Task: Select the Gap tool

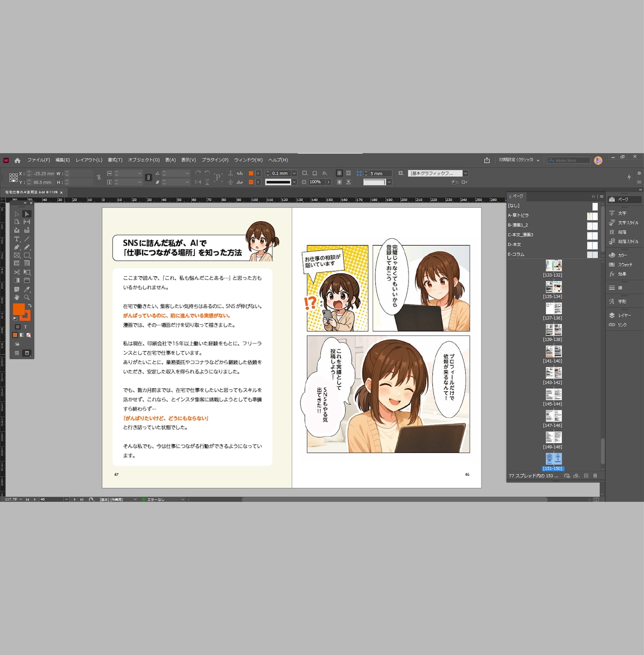Action: [27, 221]
